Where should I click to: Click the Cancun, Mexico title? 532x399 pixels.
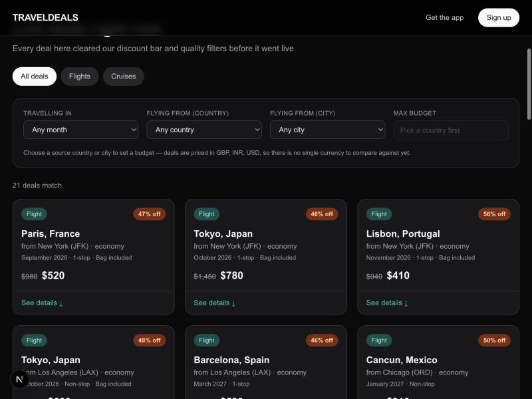coord(402,360)
